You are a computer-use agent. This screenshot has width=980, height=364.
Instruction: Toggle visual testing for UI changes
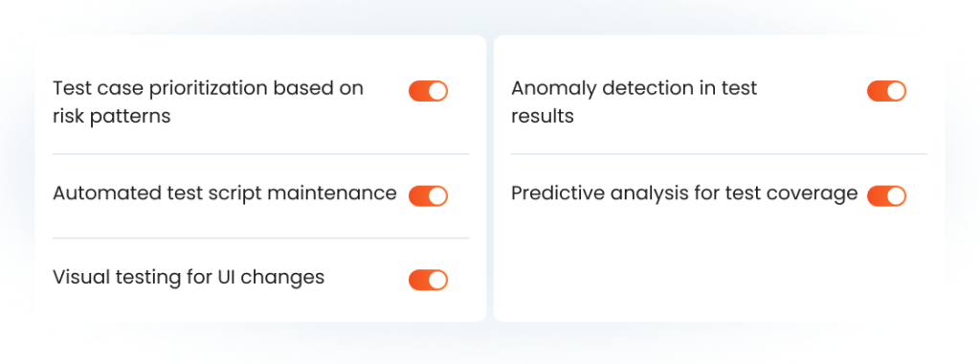(428, 280)
